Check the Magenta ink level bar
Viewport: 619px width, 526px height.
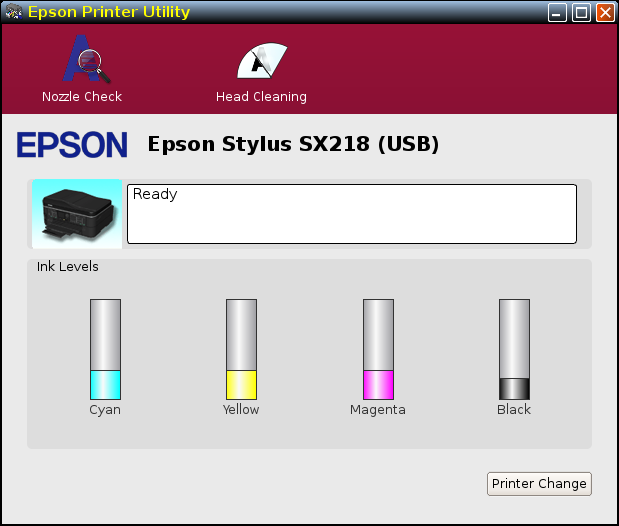tap(378, 349)
